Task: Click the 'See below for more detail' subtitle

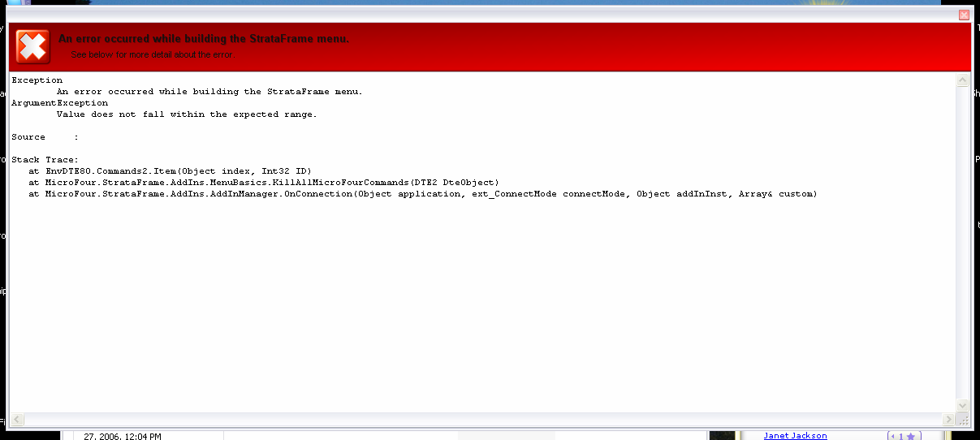Action: pos(153,55)
